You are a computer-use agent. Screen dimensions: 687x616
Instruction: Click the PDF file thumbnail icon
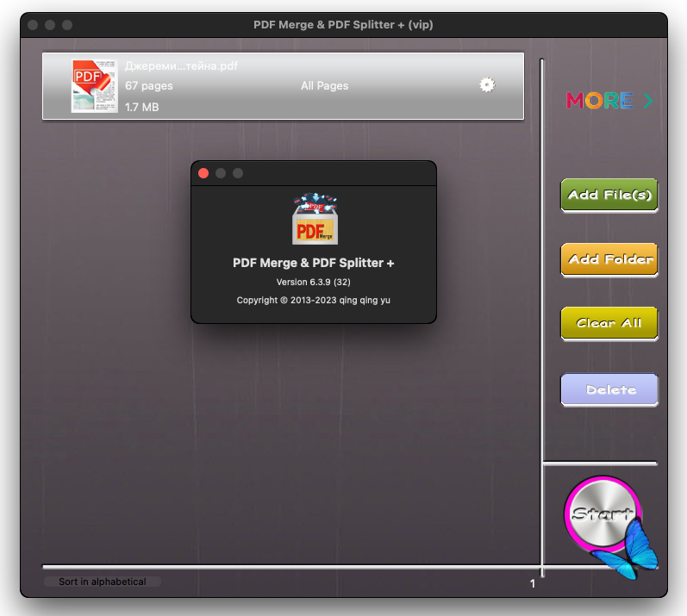click(94, 86)
